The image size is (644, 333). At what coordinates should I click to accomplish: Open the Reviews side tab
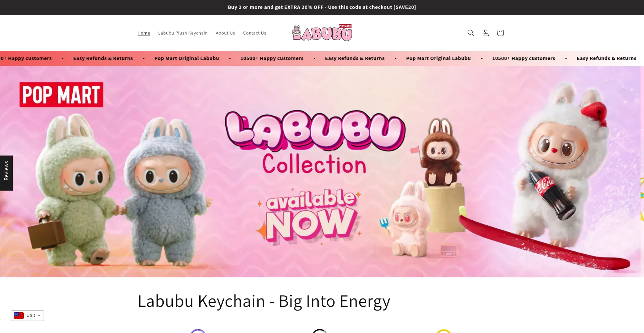[6, 173]
